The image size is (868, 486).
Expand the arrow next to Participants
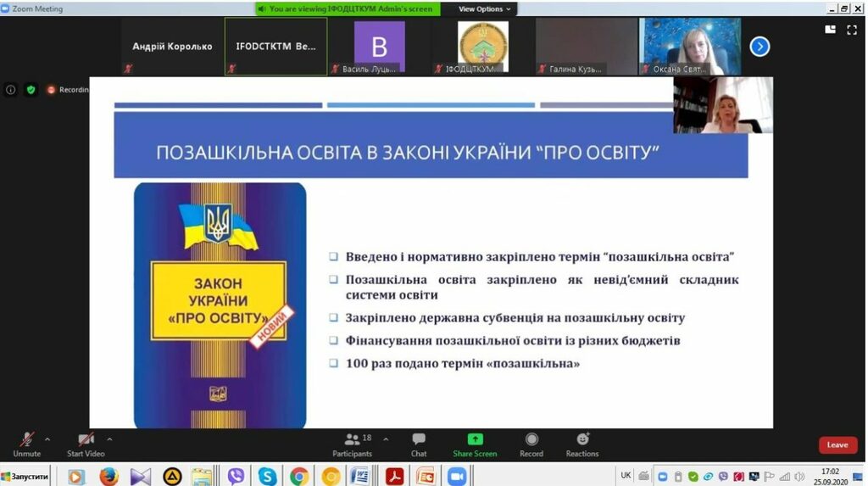(x=387, y=439)
